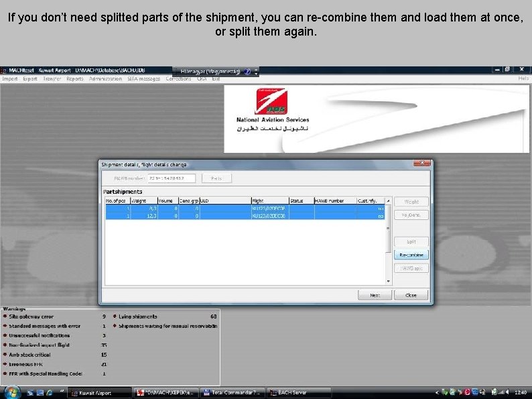Click the Vol./Dens. button
The image size is (532, 399).
pos(411,215)
